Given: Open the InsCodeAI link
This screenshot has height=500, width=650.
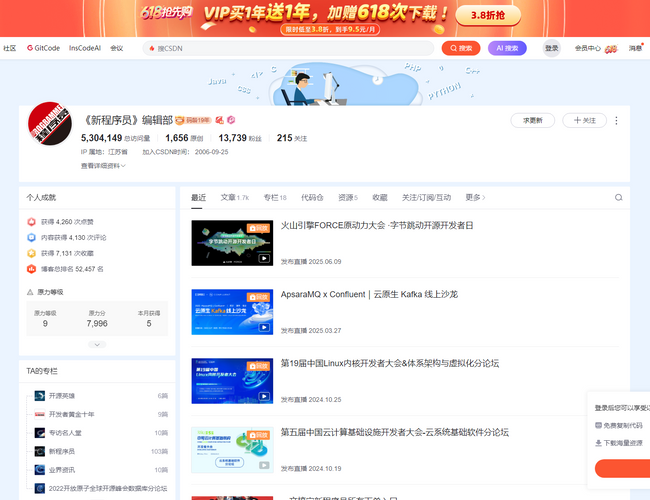Looking at the screenshot, I should [x=85, y=48].
